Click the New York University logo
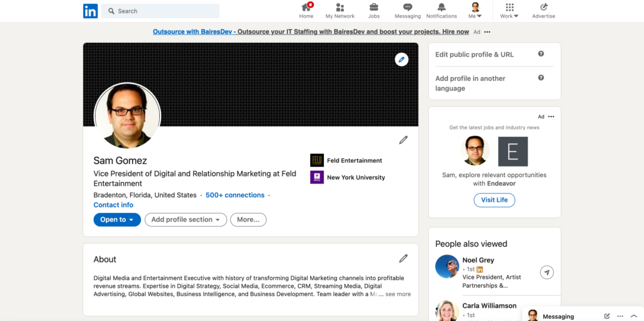This screenshot has width=644, height=321. click(x=317, y=177)
